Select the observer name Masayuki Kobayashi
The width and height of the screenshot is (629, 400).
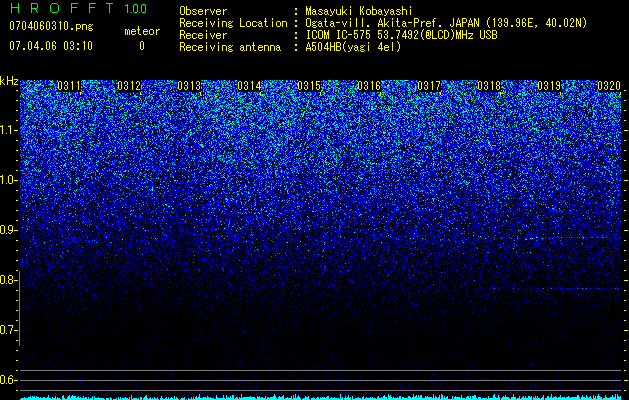359,11
